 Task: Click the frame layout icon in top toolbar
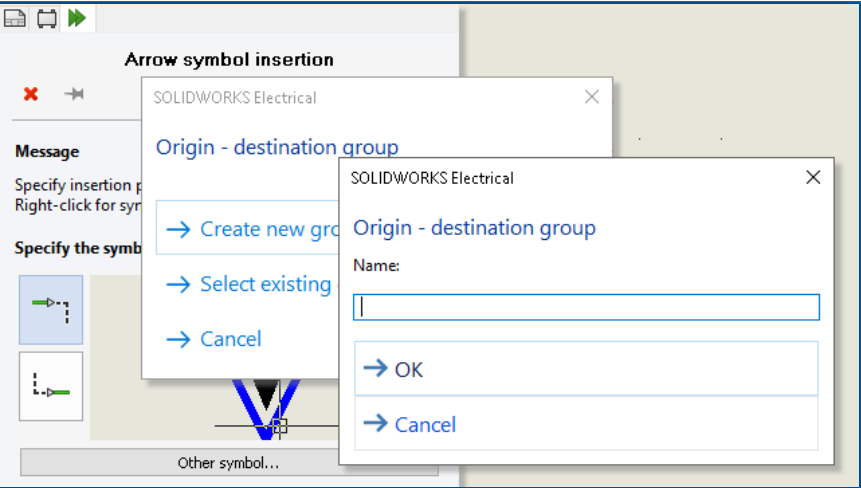tap(47, 18)
